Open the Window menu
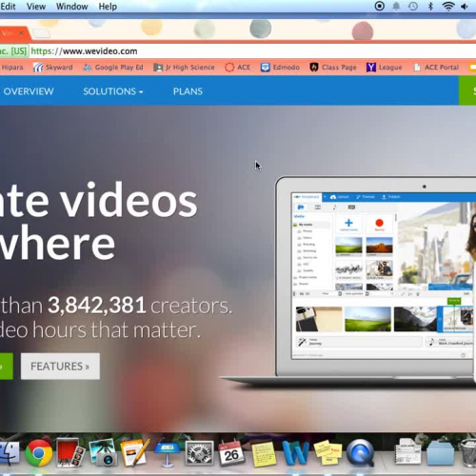Screen dimensions: 476x476 pyautogui.click(x=72, y=6)
